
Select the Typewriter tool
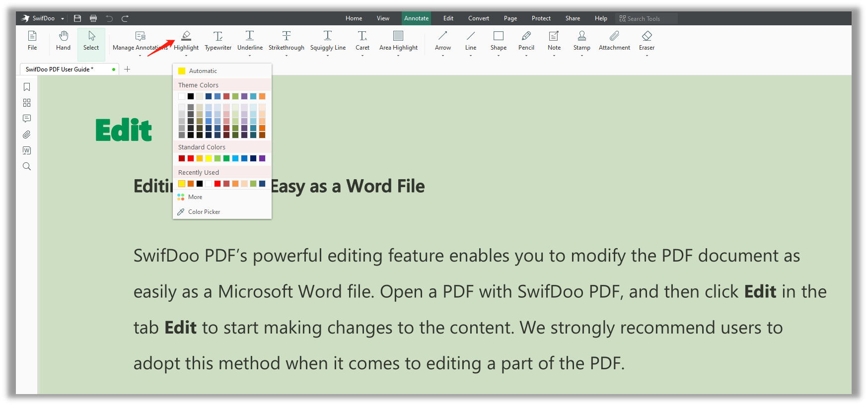pos(218,41)
